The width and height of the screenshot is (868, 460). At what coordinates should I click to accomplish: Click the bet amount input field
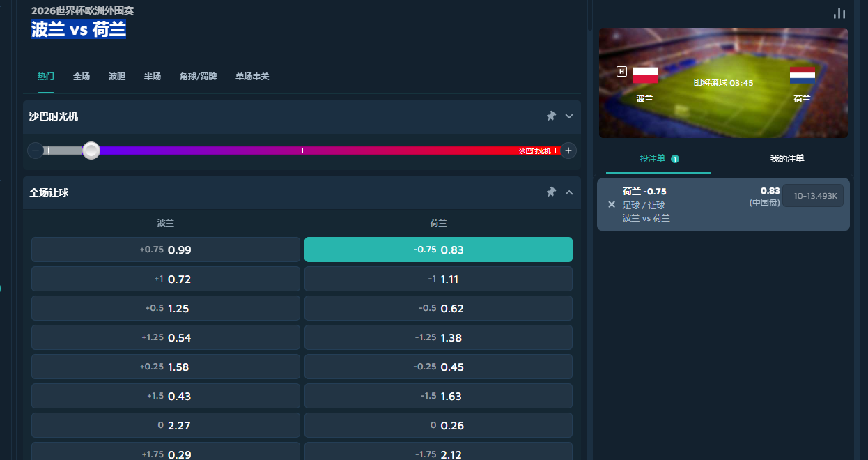813,196
